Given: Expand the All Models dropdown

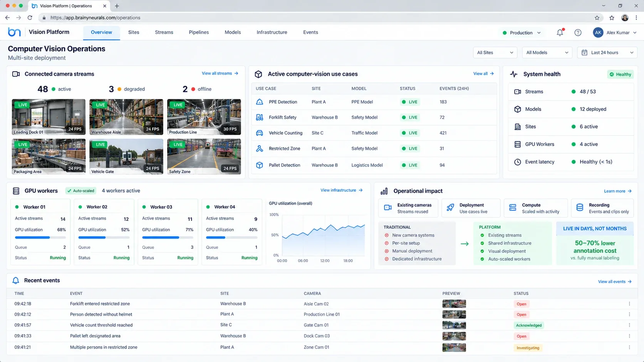Looking at the screenshot, I should pyautogui.click(x=547, y=53).
